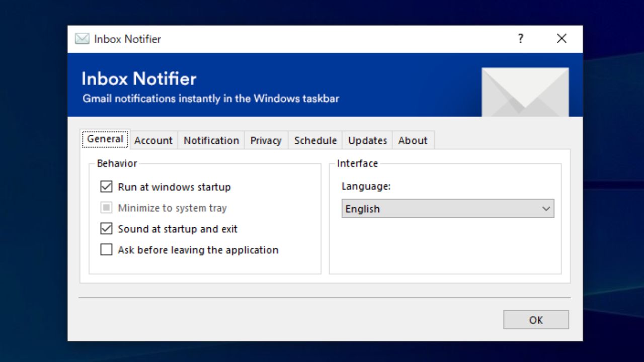The height and width of the screenshot is (362, 644).
Task: Confirm settings with the OK button
Action: [x=536, y=320]
